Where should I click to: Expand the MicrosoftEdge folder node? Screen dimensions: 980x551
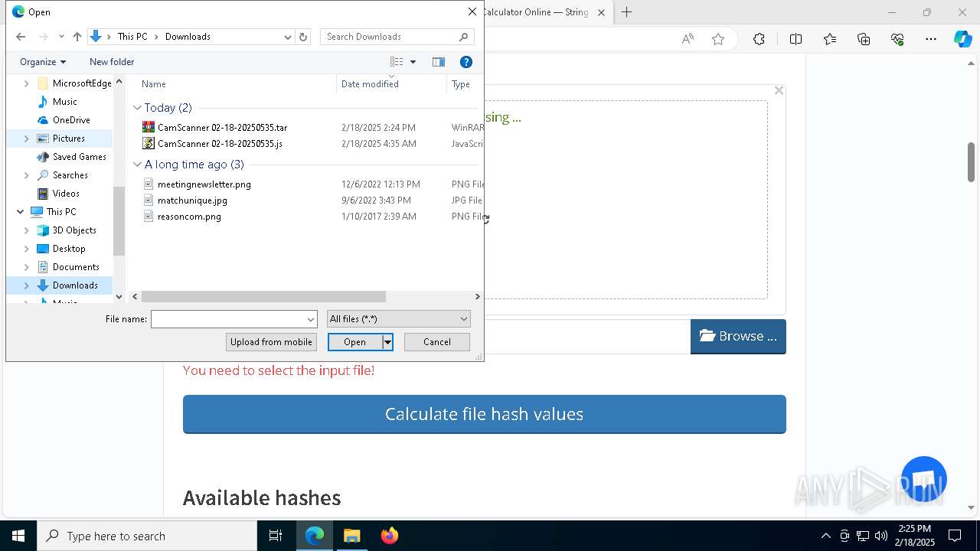click(27, 83)
